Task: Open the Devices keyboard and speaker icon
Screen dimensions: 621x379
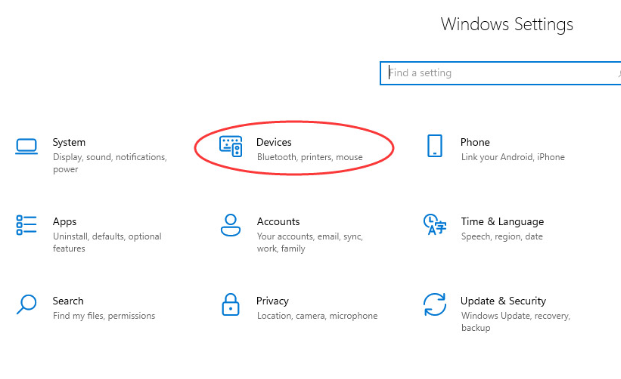Action: tap(231, 147)
